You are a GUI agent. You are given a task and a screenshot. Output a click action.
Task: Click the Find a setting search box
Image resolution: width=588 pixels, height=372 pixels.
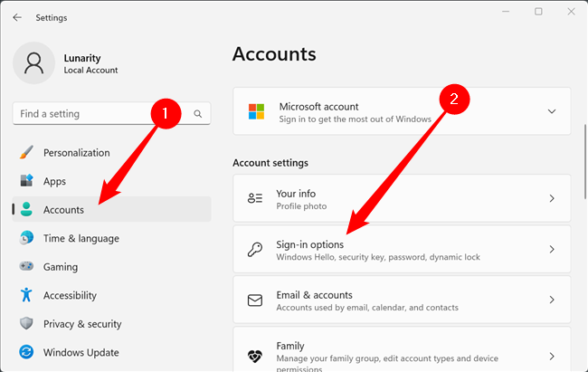(100, 114)
